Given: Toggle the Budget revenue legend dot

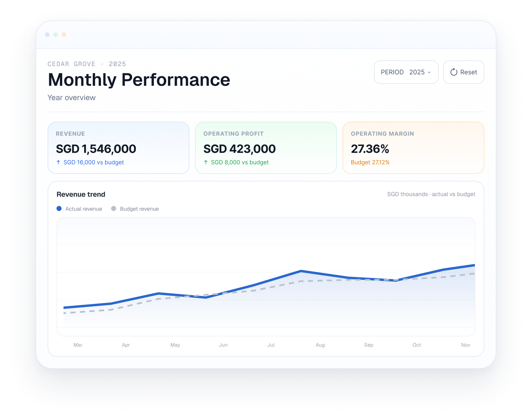Looking at the screenshot, I should point(114,208).
